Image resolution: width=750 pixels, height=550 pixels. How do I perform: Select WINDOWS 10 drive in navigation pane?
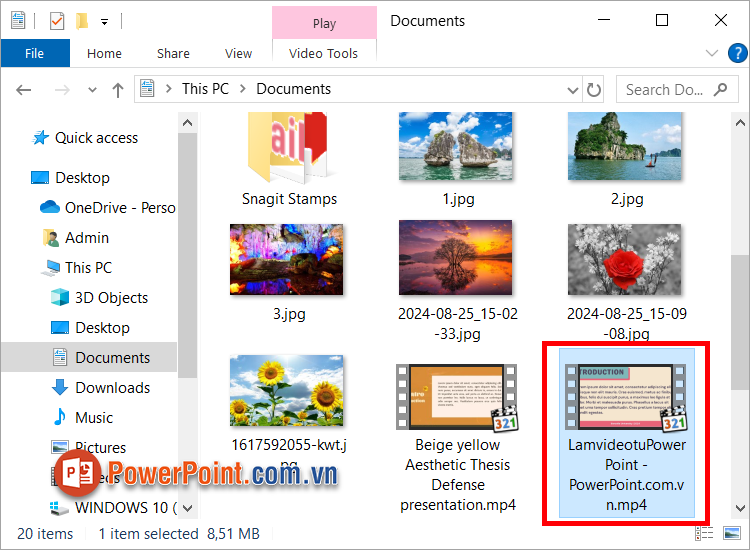tap(113, 507)
